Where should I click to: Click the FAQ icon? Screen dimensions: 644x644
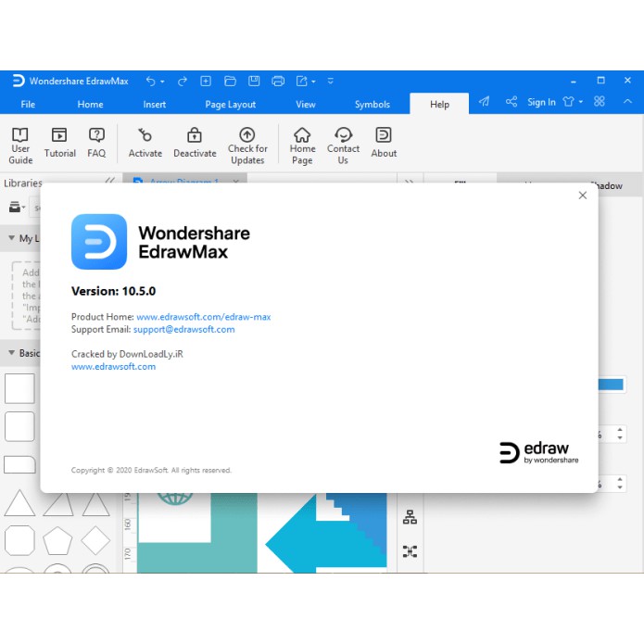(96, 144)
